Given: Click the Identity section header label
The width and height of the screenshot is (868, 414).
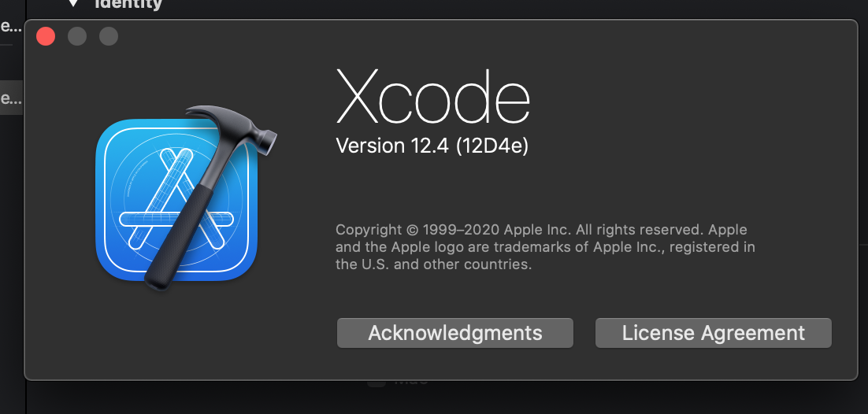Looking at the screenshot, I should pyautogui.click(x=128, y=4).
